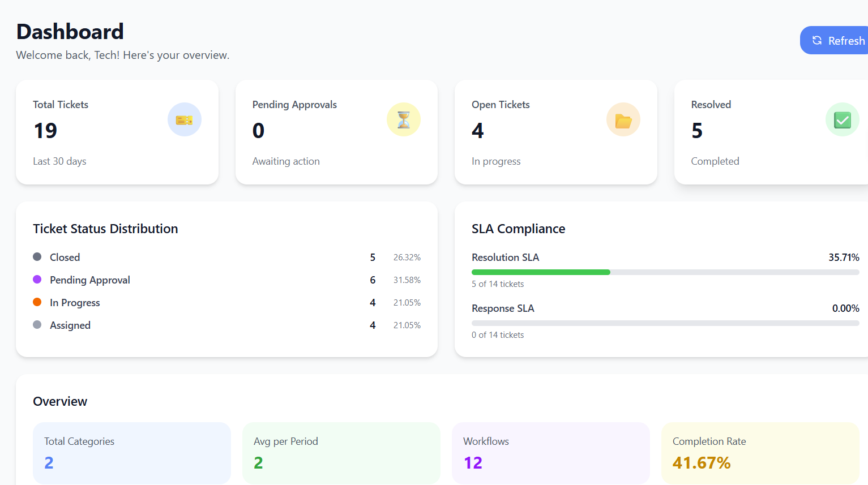Click the light gray dot beside Assigned
The image size is (868, 485).
coord(37,325)
